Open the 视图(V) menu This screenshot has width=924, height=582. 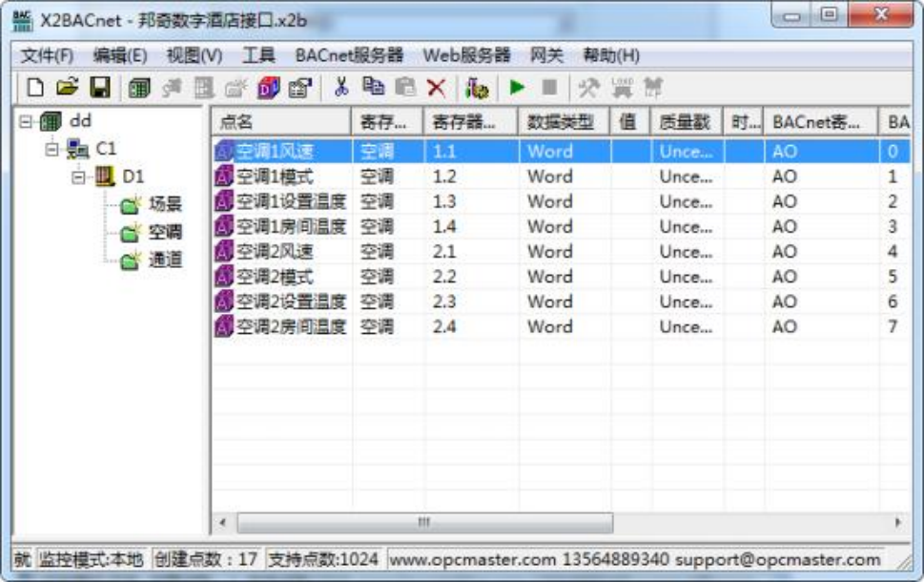[195, 56]
